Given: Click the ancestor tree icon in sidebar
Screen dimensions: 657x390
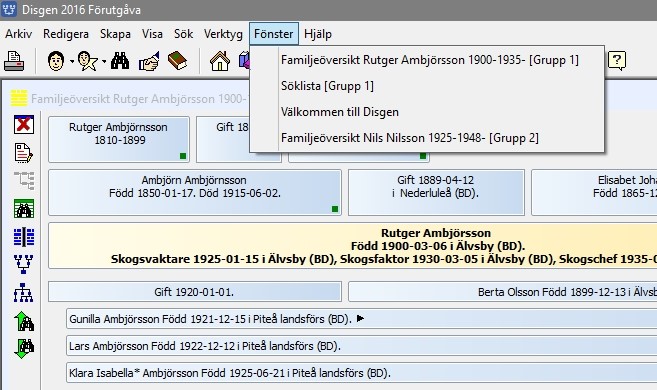Looking at the screenshot, I should click(x=23, y=264).
